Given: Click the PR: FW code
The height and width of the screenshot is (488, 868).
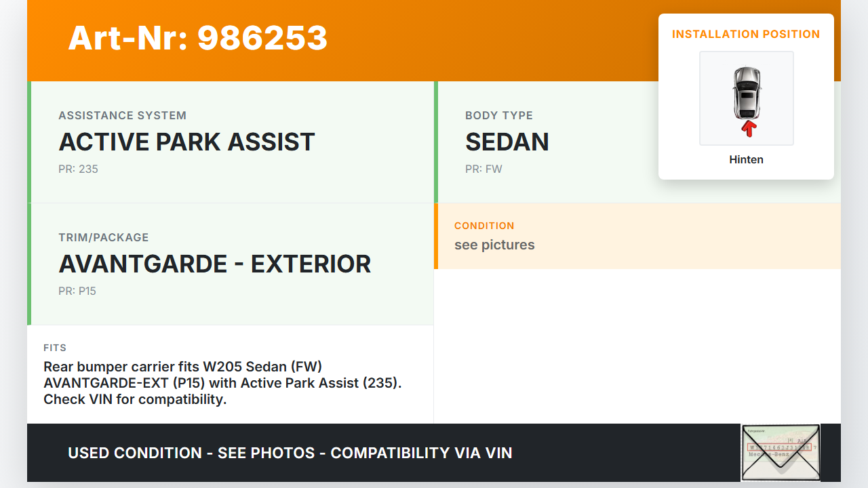Looking at the screenshot, I should point(484,169).
